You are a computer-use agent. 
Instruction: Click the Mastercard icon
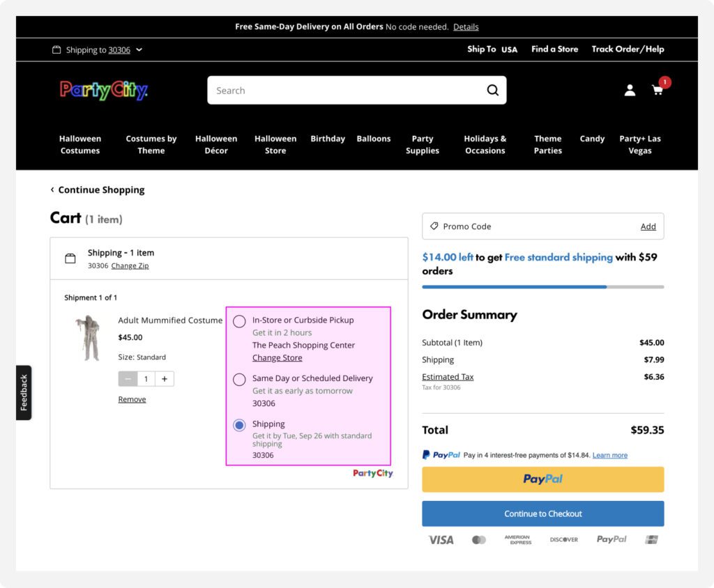[478, 540]
